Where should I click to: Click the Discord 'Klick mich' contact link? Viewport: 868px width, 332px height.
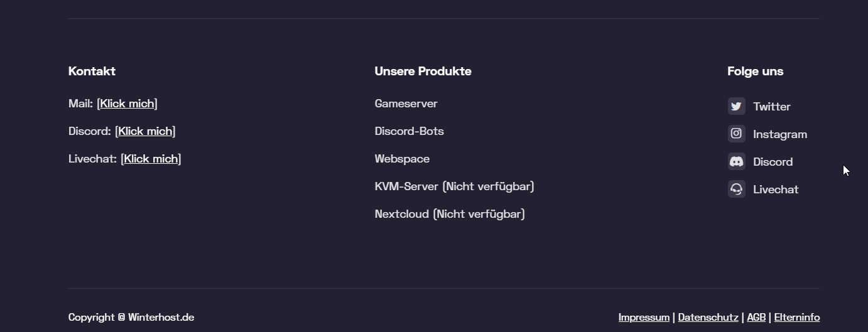[145, 131]
